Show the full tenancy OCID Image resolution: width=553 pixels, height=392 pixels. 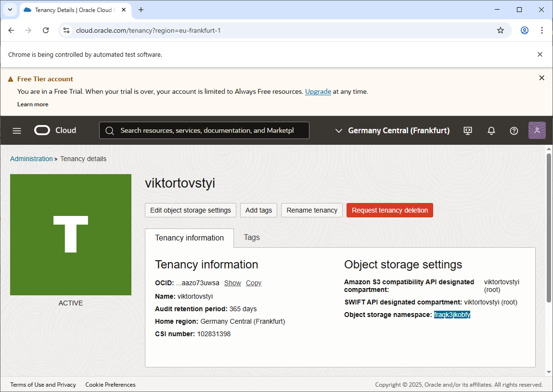(x=232, y=283)
